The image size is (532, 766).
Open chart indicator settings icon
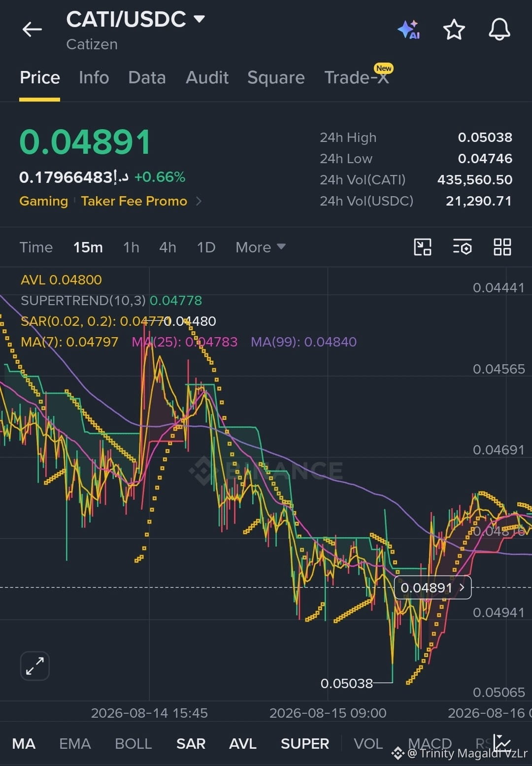463,247
